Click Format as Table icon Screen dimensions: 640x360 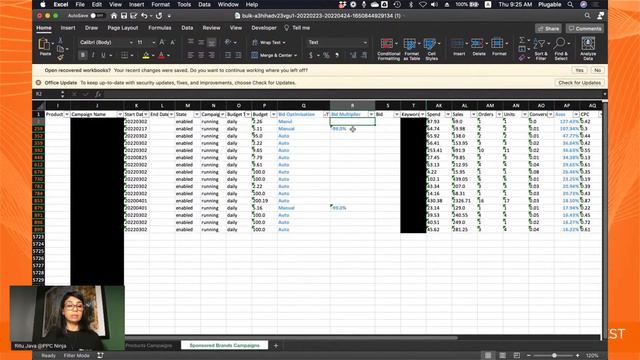coord(410,44)
